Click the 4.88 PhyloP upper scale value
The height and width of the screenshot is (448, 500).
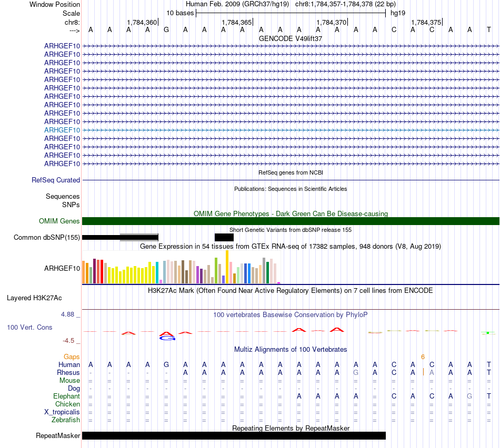click(x=67, y=314)
